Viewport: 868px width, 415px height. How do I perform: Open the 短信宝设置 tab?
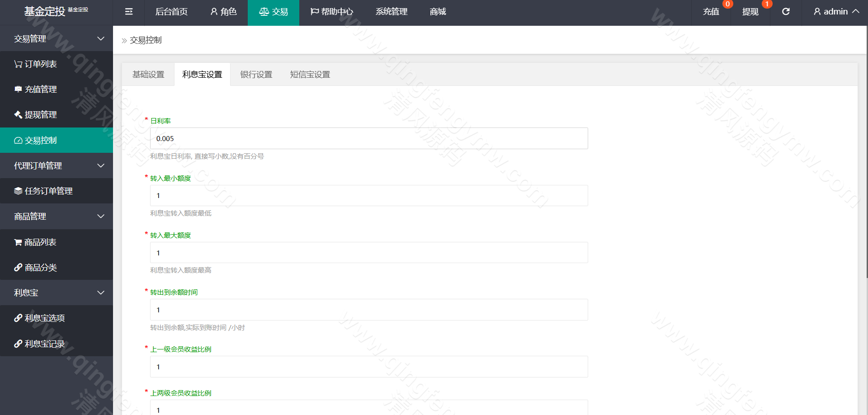(x=309, y=74)
